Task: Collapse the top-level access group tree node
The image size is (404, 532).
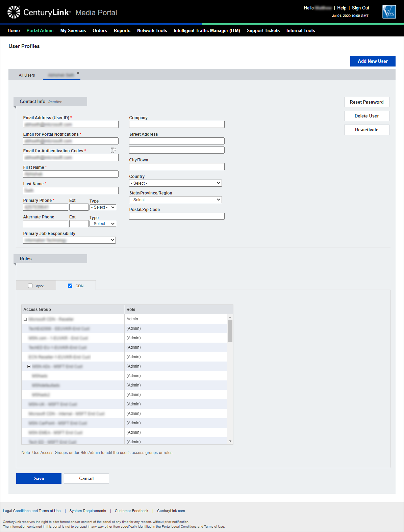Action: 25,319
